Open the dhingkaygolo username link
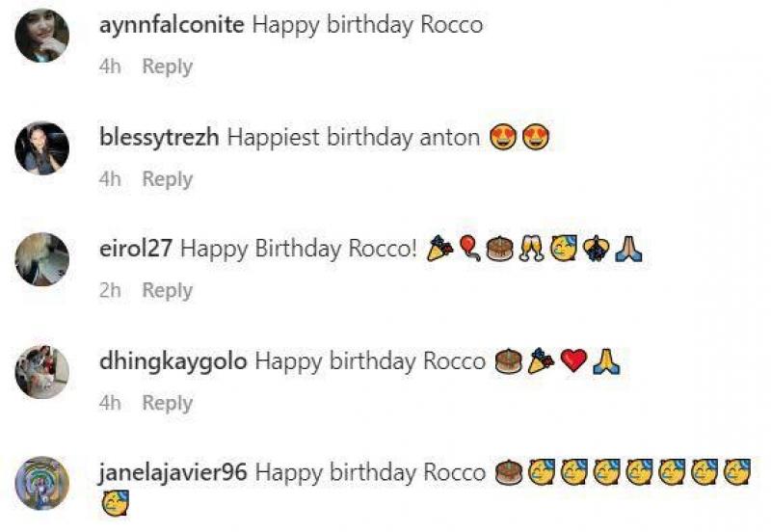The image size is (771, 532). pos(173,362)
